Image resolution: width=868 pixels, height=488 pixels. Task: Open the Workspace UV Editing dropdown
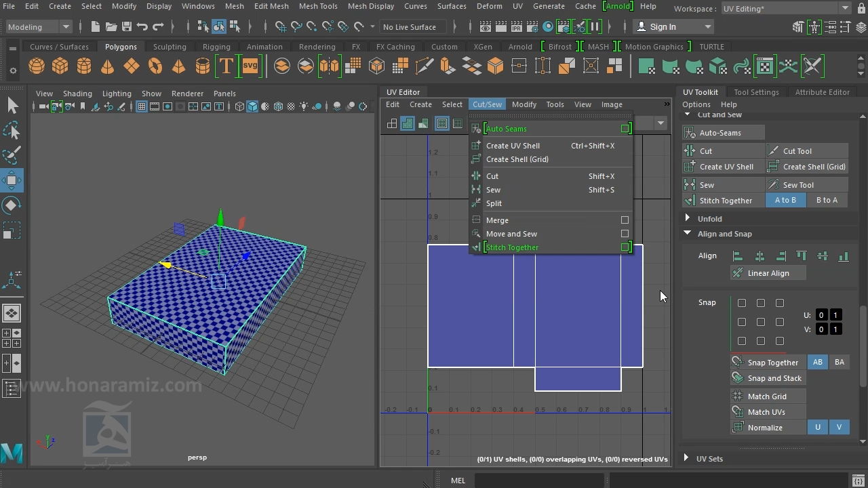point(786,9)
